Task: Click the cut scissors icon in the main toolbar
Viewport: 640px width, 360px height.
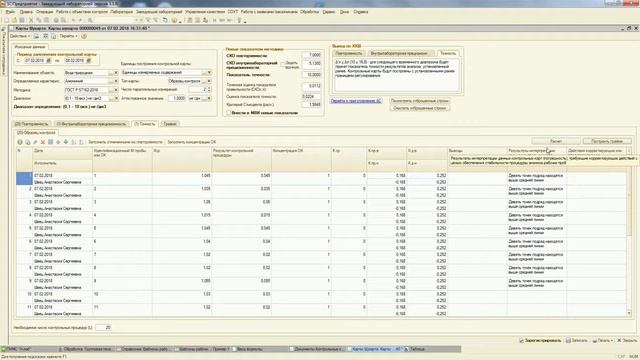Action: [x=31, y=20]
